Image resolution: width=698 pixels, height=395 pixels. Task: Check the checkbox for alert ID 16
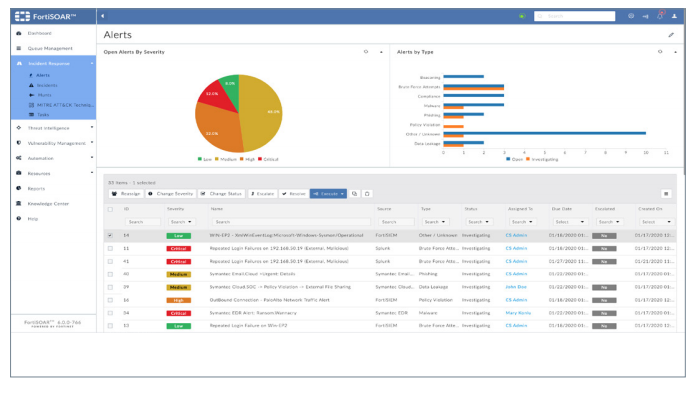110,300
